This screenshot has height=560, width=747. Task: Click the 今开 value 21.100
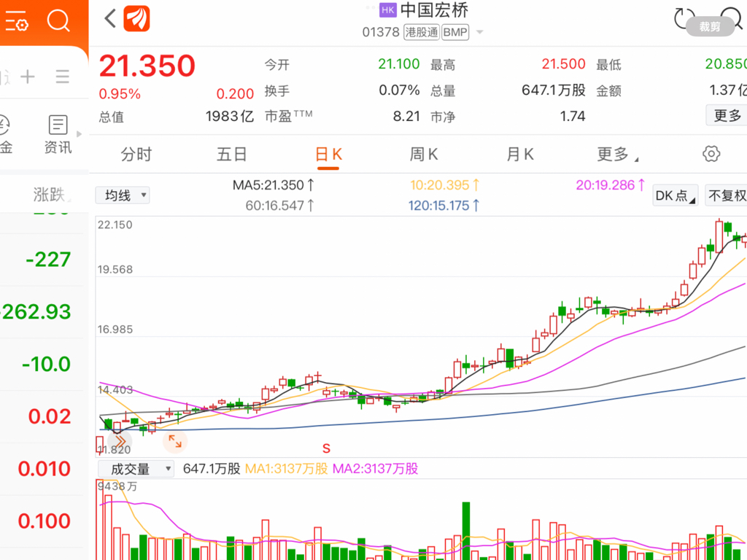tap(399, 64)
